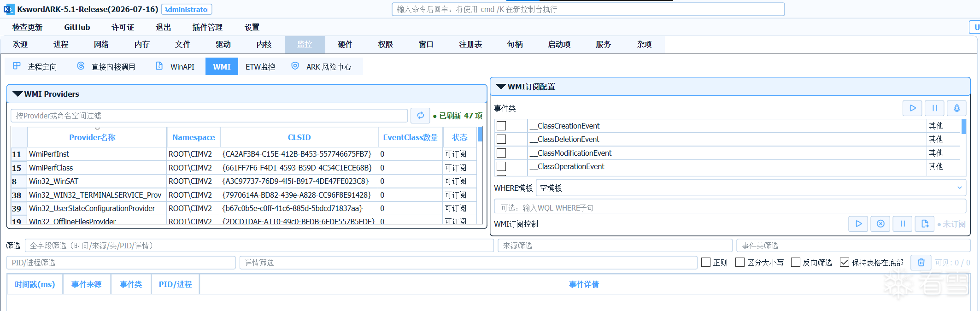980x311 pixels.
Task: Export events using the file export icon
Action: click(925, 224)
